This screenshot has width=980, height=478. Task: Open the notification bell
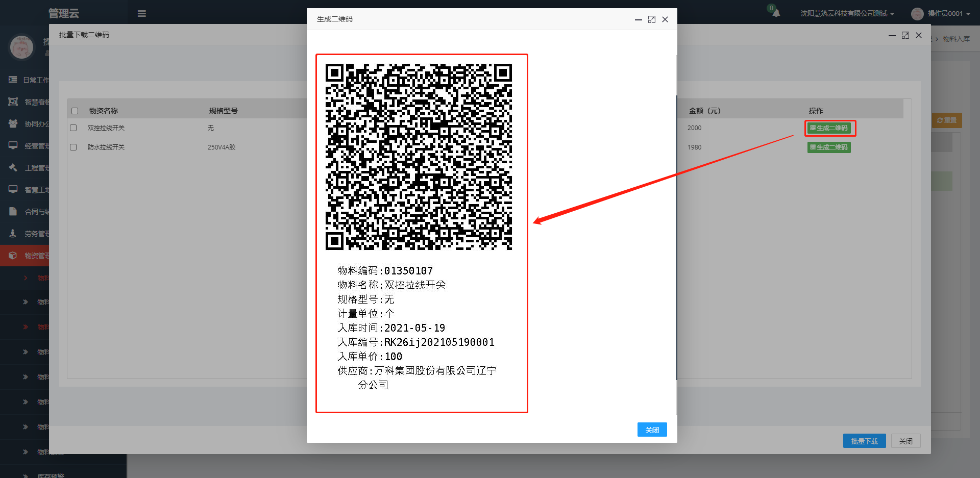coord(776,13)
